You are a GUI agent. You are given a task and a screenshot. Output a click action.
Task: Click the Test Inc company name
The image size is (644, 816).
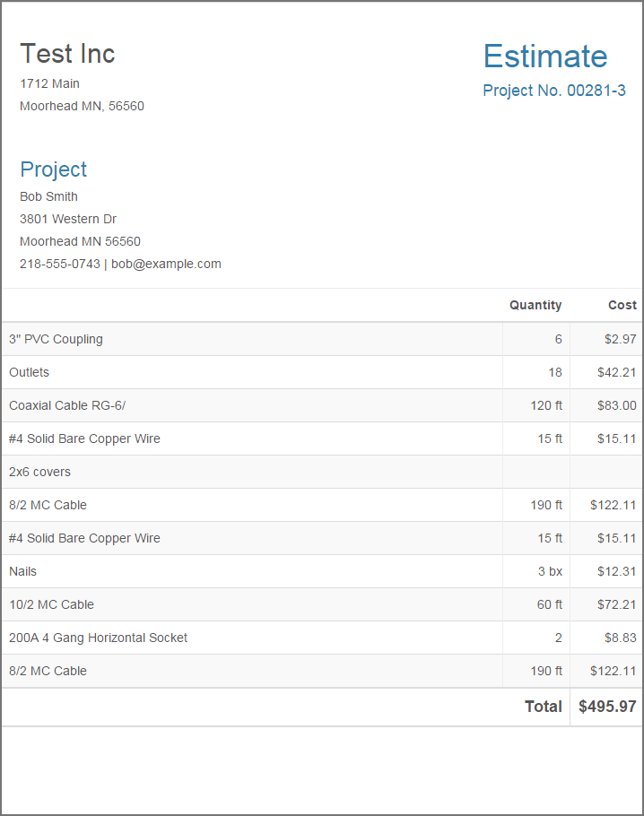coord(67,54)
